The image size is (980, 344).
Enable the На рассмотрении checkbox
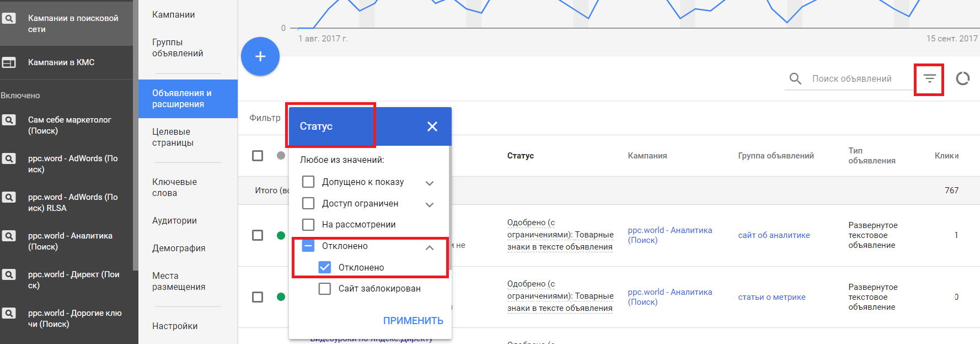tap(308, 225)
